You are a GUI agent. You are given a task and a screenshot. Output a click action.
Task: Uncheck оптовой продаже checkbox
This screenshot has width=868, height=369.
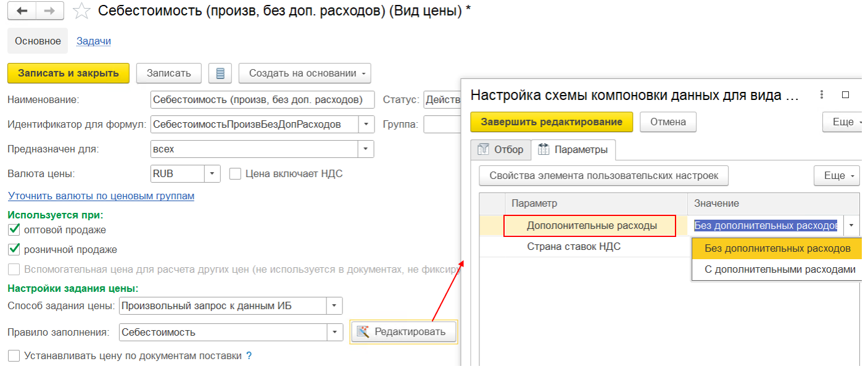coord(14,230)
